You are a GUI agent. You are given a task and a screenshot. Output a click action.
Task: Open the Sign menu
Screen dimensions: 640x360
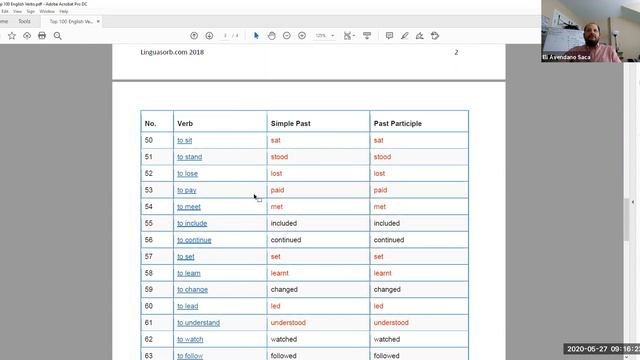click(31, 11)
